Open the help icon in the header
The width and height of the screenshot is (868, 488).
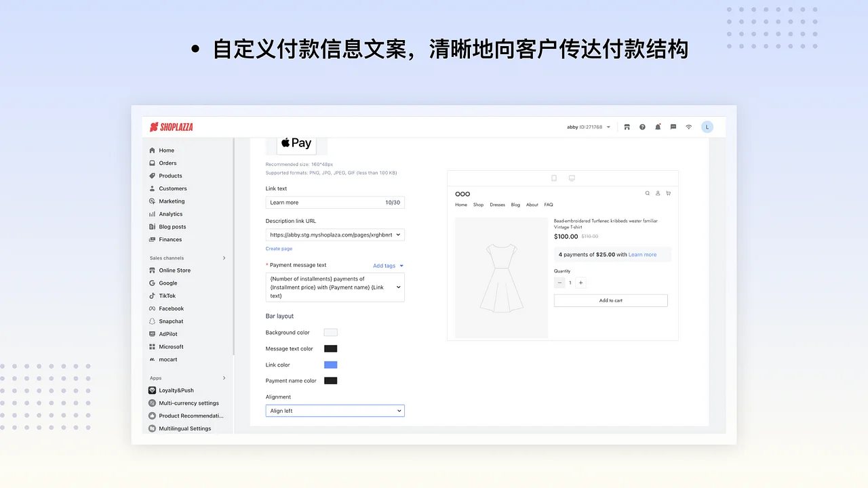point(642,127)
